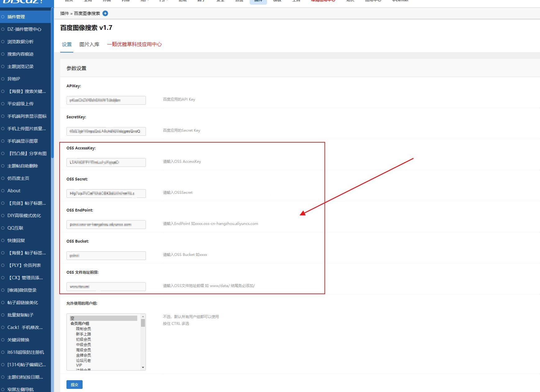Open Cack! 手机修改... sidebar link
Screen dimensions: 540x392
tap(25, 327)
